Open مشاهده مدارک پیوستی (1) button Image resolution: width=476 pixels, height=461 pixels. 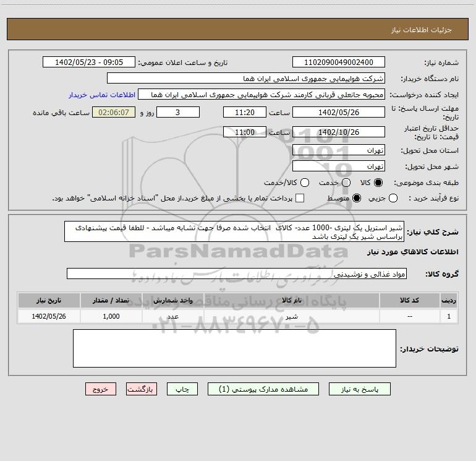[263, 389]
